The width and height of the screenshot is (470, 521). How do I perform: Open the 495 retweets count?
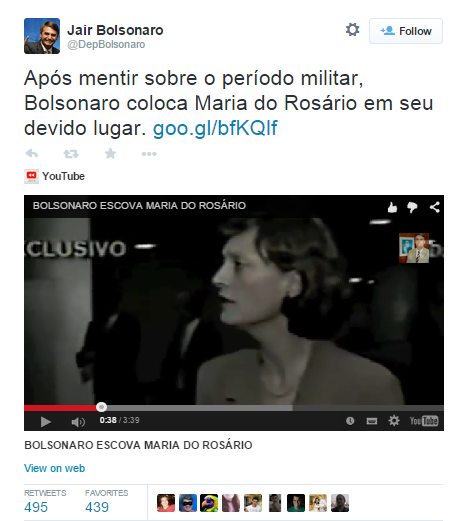(36, 507)
